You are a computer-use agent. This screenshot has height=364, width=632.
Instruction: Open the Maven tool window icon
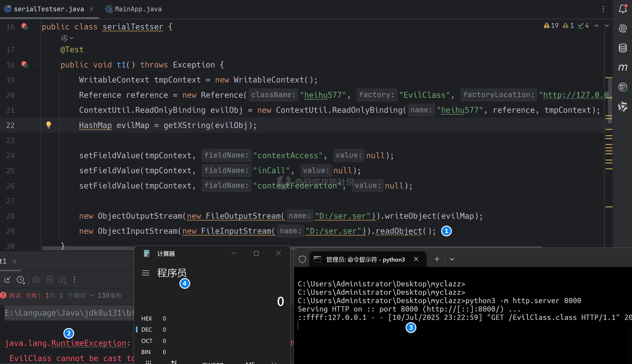pos(622,67)
